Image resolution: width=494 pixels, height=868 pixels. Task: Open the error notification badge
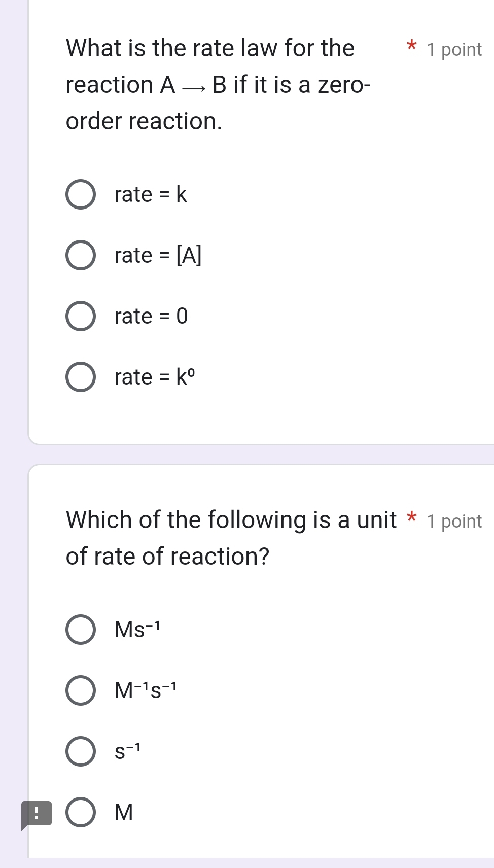click(36, 812)
